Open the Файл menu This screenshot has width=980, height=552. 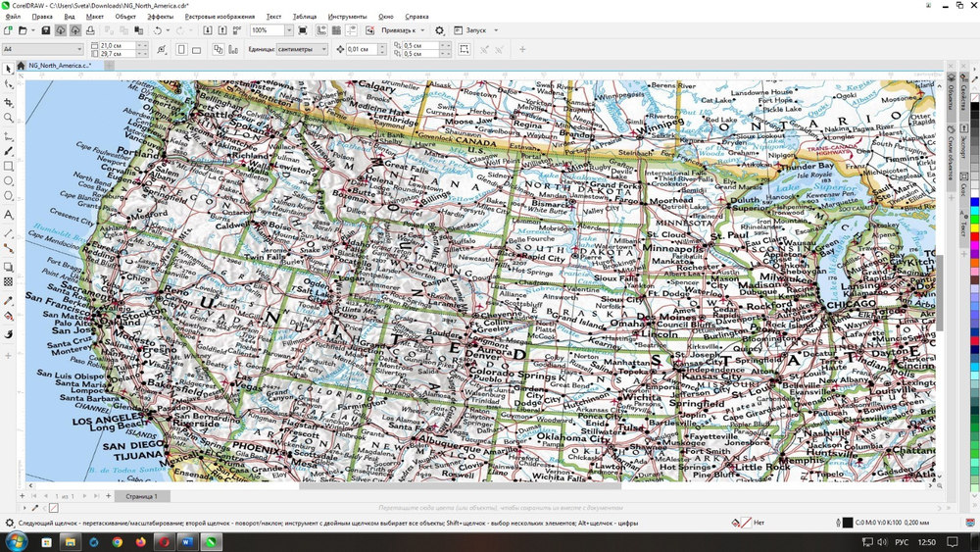click(13, 17)
